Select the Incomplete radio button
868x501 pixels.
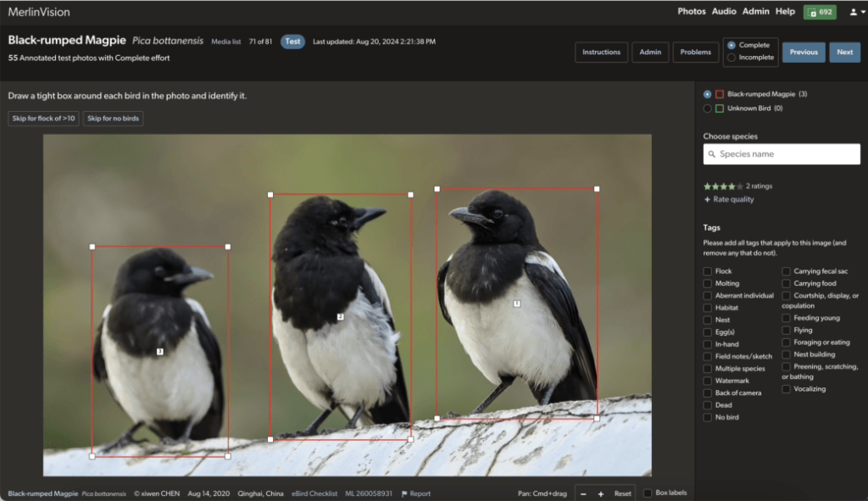[x=731, y=56]
